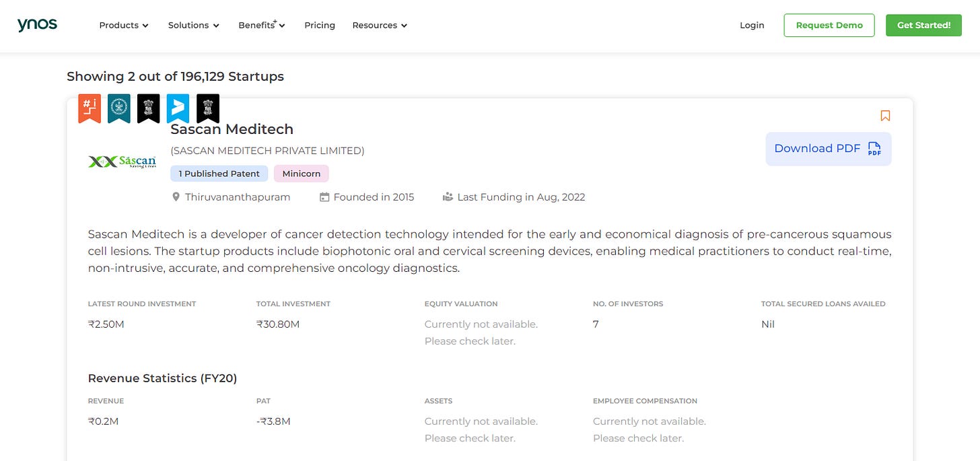Click the teal circular-seal ribbon badge

119,108
